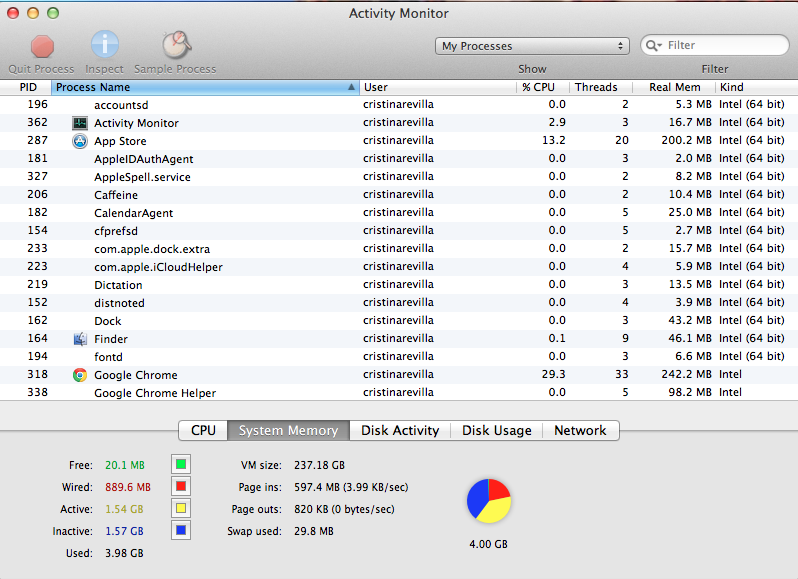Image resolution: width=798 pixels, height=579 pixels.
Task: Select the Dictation process row
Action: (399, 285)
